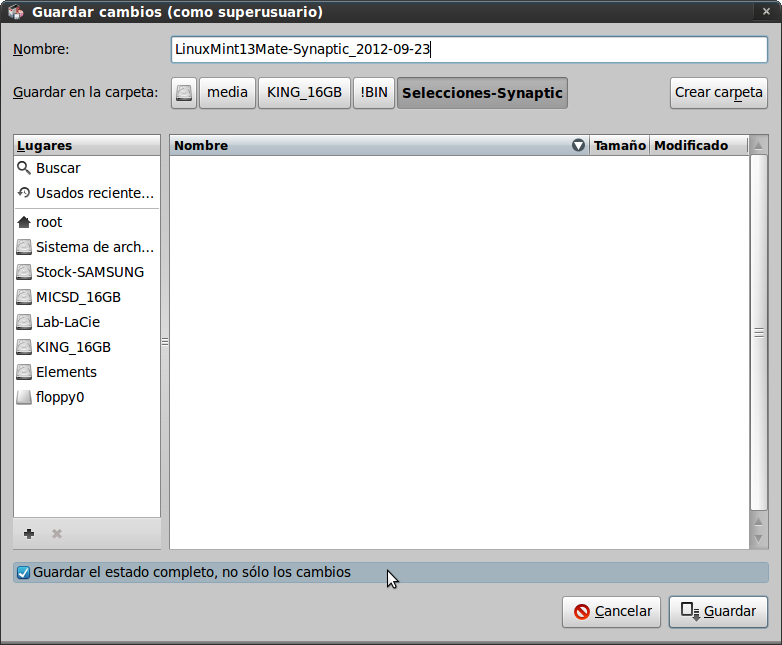This screenshot has height=645, width=782.
Task: Select Buscar search icon in Lugares
Action: 24,168
